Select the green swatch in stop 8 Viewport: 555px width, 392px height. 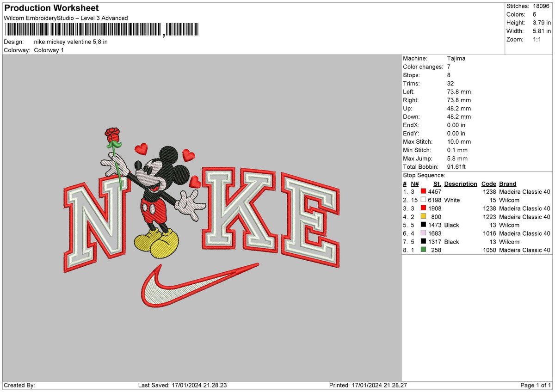[x=423, y=250]
